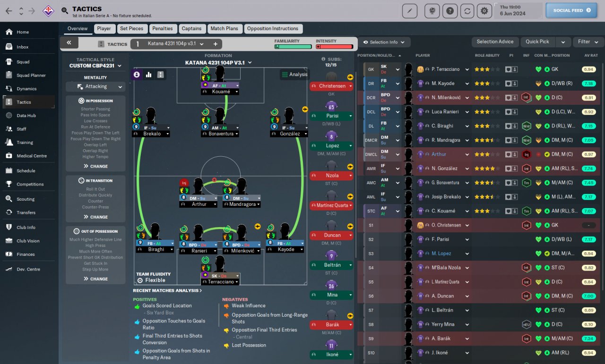Open the Tactical Style CUSTOM CBP4231 dropdown
Image resolution: width=605 pixels, height=364 pixels.
(95, 66)
